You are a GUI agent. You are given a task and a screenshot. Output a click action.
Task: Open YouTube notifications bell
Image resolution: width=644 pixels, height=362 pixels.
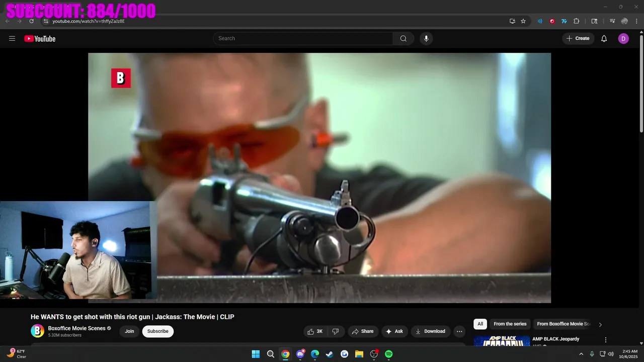pyautogui.click(x=604, y=39)
